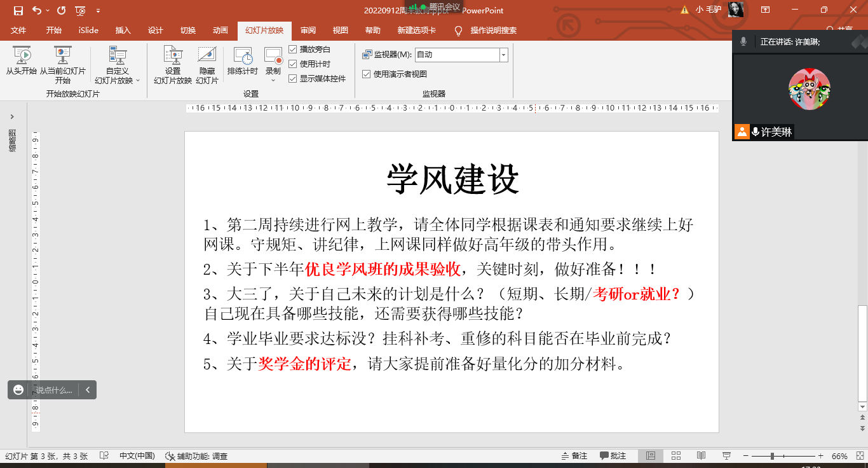Uncheck the 使用计时 checkbox
868x468 pixels.
[x=293, y=64]
